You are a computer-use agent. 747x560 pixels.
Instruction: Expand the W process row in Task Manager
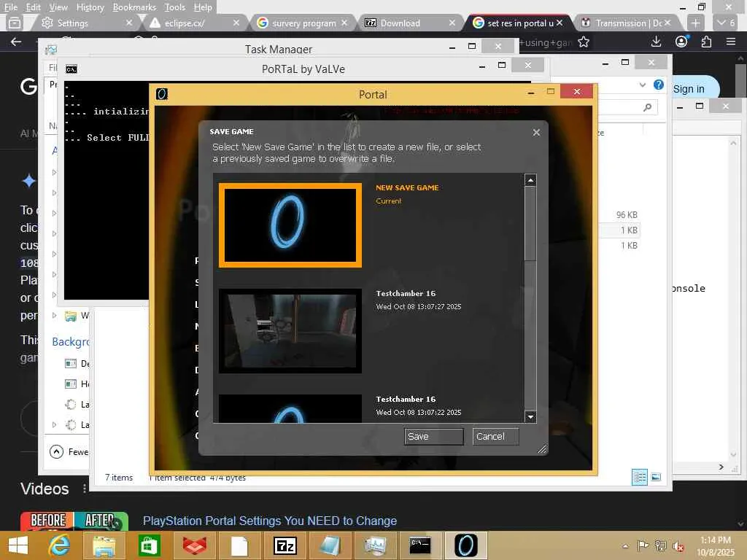[x=54, y=315]
